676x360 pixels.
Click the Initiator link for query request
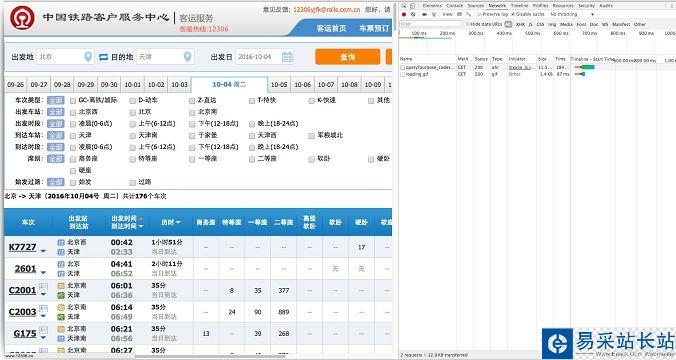point(521,68)
